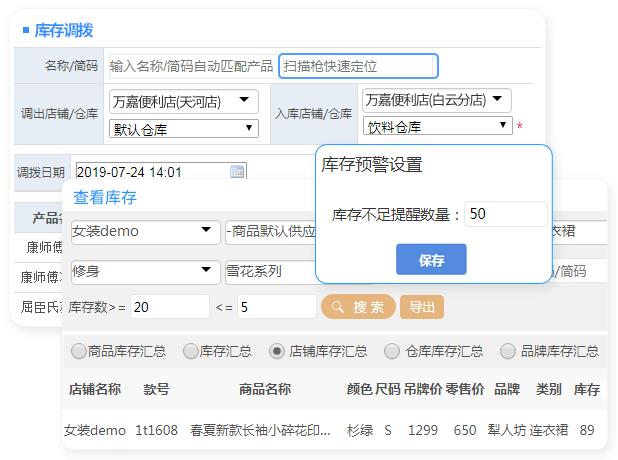Click the 库存 column header
618x460 pixels.
[x=587, y=389]
